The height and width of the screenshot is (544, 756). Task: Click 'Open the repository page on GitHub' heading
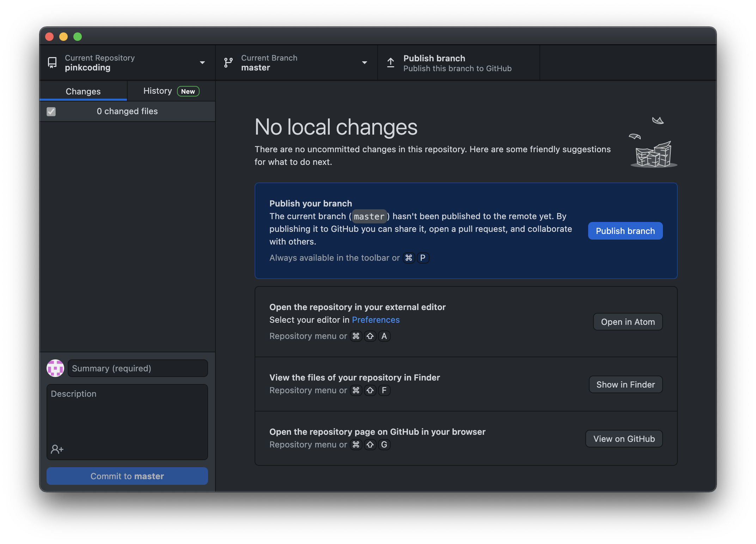(x=377, y=432)
